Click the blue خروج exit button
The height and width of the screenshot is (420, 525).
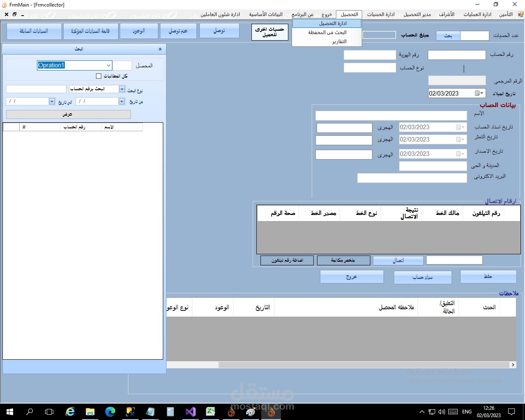tap(352, 277)
